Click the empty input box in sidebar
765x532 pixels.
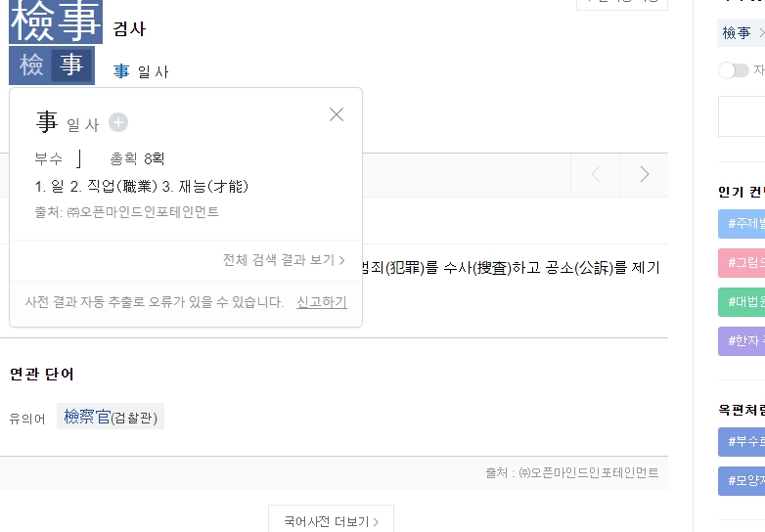click(742, 116)
